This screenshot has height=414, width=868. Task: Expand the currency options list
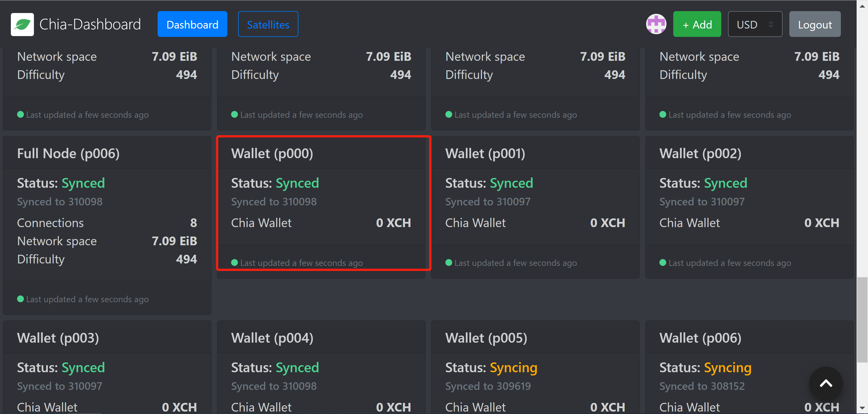click(755, 24)
